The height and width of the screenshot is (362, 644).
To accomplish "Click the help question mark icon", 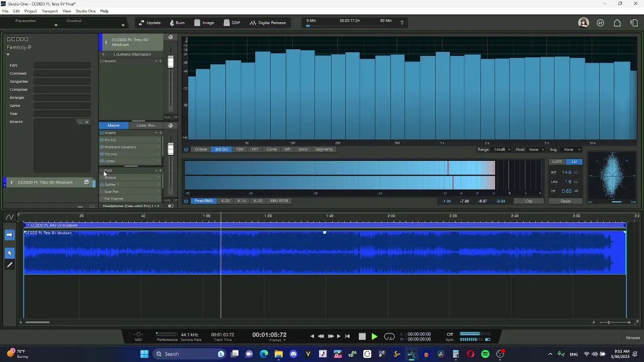I will point(401,23).
